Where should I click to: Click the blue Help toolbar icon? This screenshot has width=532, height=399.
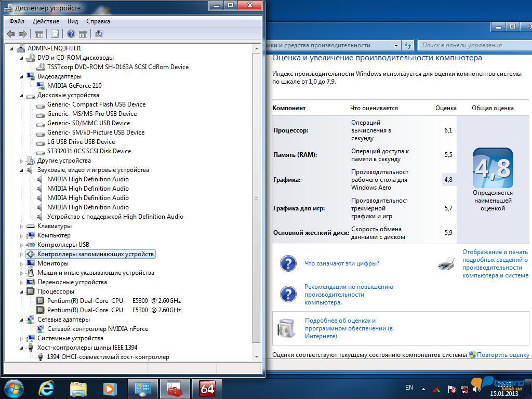click(71, 34)
